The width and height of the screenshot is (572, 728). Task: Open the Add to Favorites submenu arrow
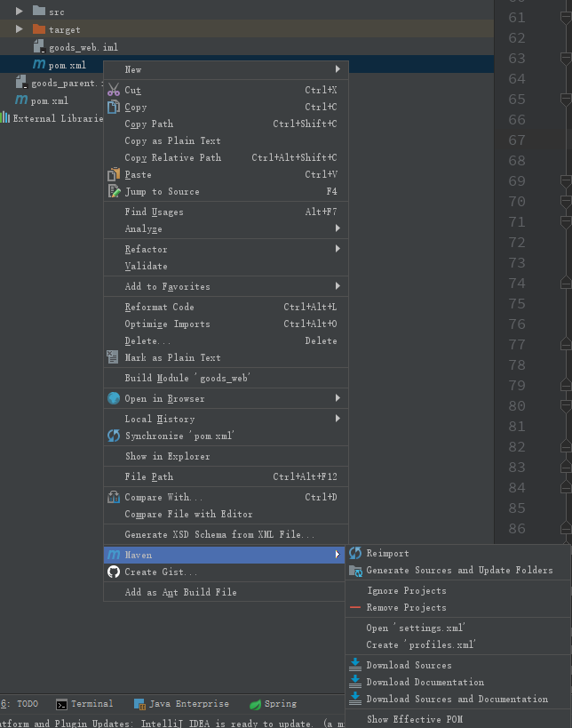coord(338,286)
